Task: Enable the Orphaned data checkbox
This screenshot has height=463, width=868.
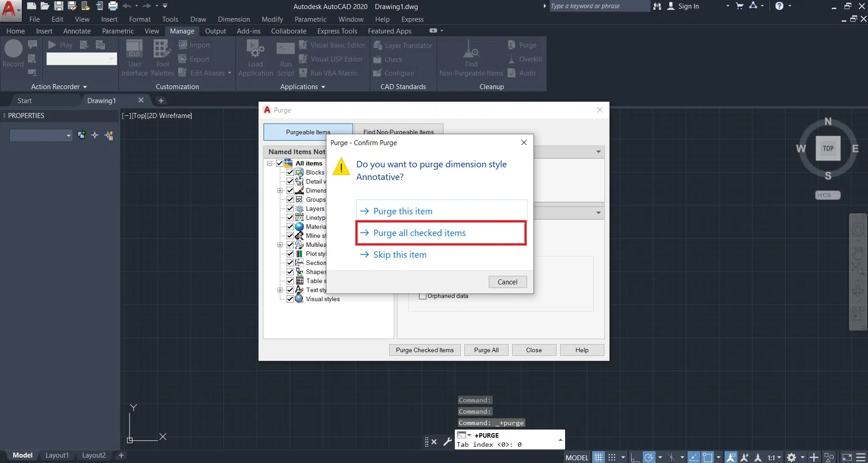Action: click(423, 296)
